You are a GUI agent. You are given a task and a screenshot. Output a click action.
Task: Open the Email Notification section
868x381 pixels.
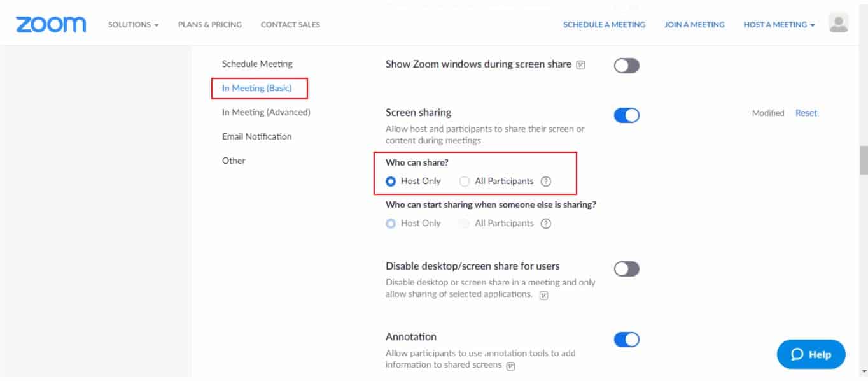tap(256, 136)
